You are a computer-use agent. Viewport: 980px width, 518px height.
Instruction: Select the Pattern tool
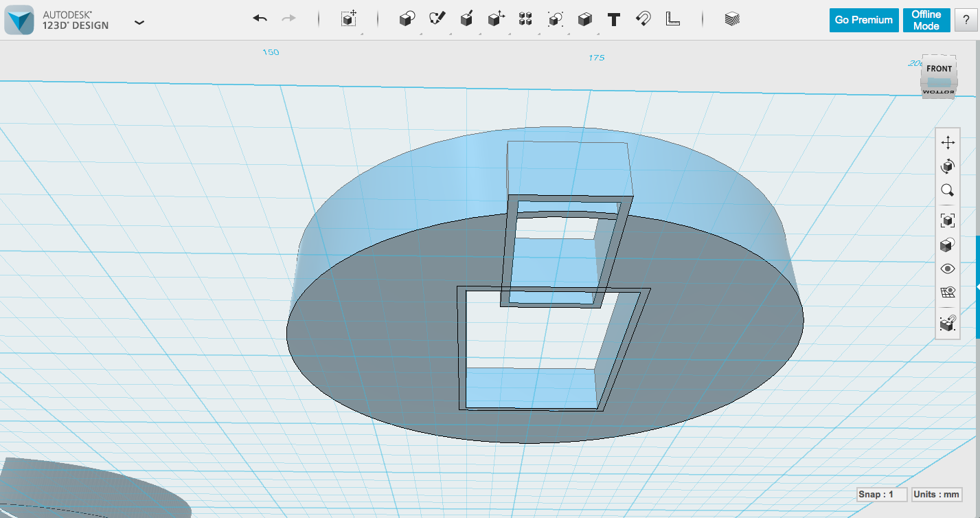pyautogui.click(x=525, y=19)
